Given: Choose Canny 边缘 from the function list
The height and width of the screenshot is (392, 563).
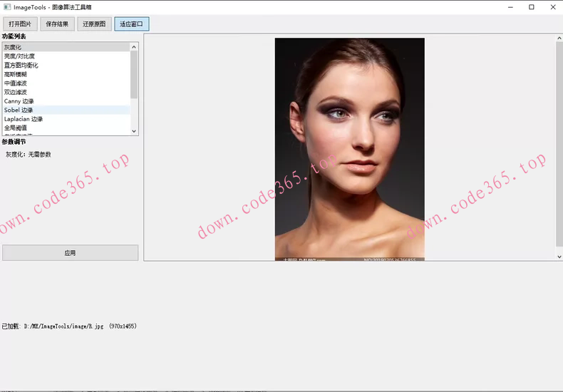Looking at the screenshot, I should click(19, 101).
